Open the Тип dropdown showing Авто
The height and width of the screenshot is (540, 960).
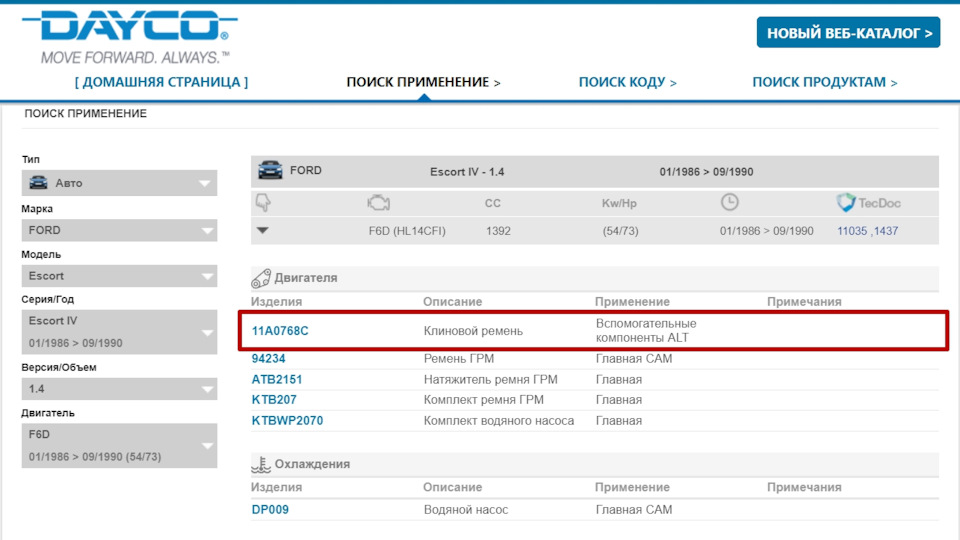[x=119, y=183]
